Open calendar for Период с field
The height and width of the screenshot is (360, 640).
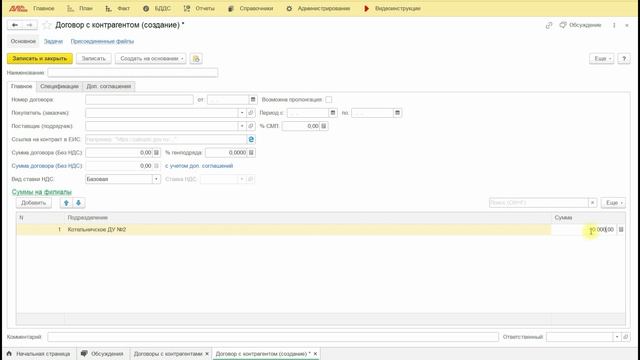[333, 113]
